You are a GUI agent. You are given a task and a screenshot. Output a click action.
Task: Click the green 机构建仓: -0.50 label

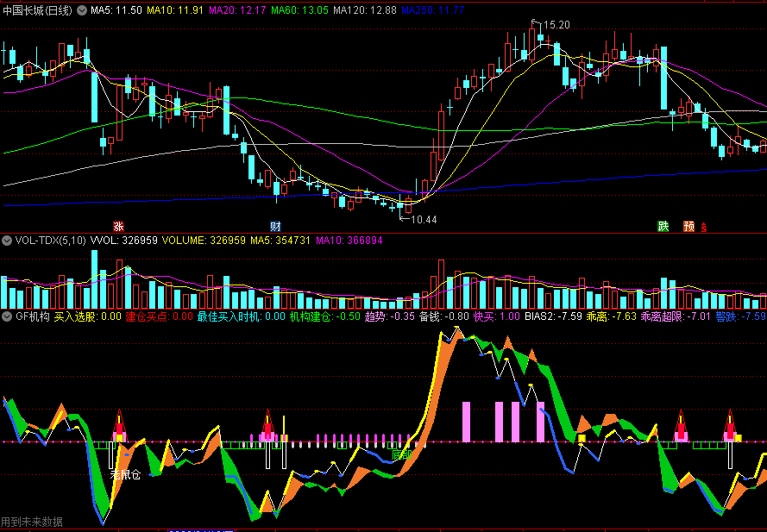325,316
